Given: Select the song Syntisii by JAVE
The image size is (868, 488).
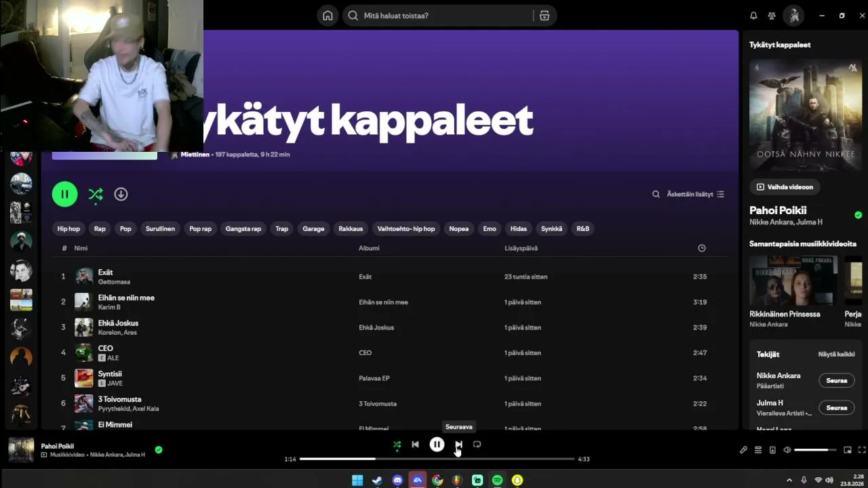Looking at the screenshot, I should click(390, 378).
